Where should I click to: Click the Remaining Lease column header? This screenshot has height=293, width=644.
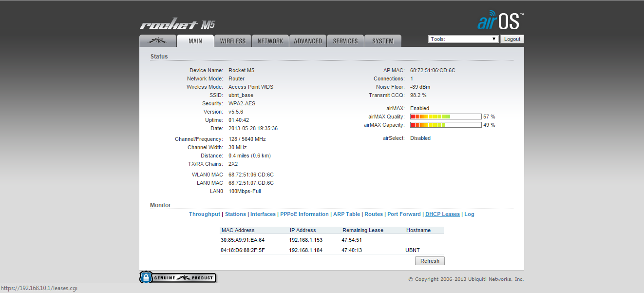coord(363,230)
